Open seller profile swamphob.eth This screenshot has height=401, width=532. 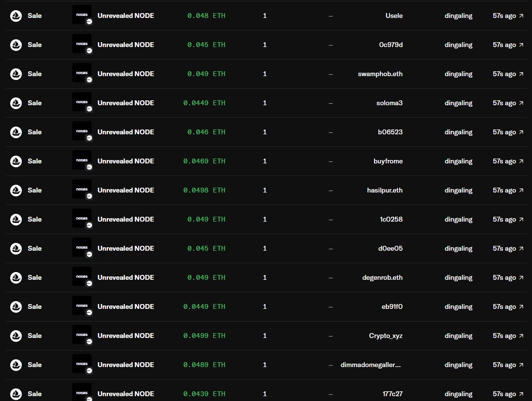[380, 74]
